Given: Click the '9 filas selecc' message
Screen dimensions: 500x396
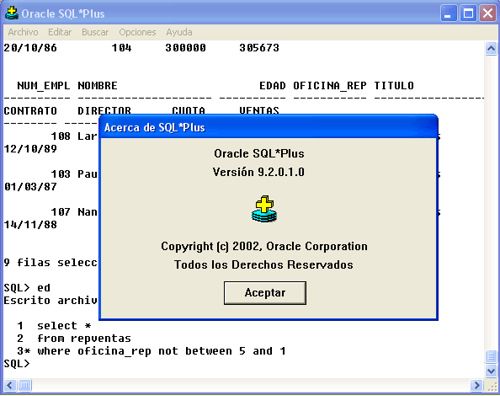Looking at the screenshot, I should point(50,263).
